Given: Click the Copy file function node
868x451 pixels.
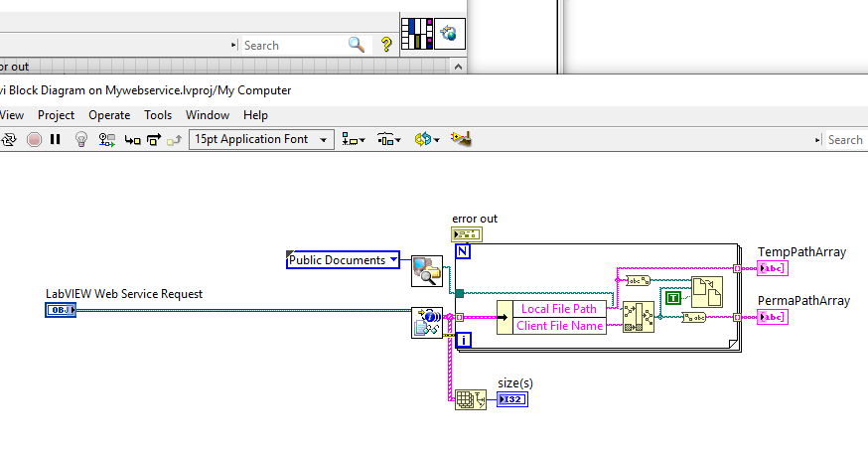Looking at the screenshot, I should pyautogui.click(x=707, y=292).
